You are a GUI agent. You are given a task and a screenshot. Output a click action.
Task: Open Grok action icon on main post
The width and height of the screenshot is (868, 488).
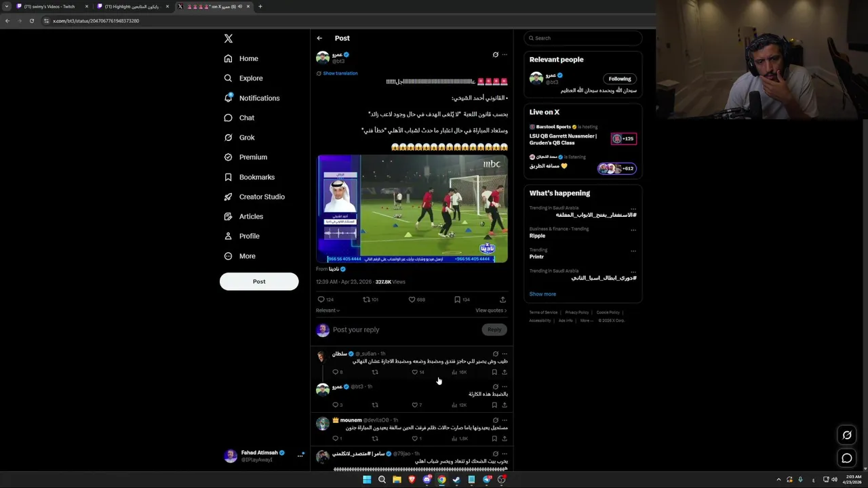tap(495, 55)
